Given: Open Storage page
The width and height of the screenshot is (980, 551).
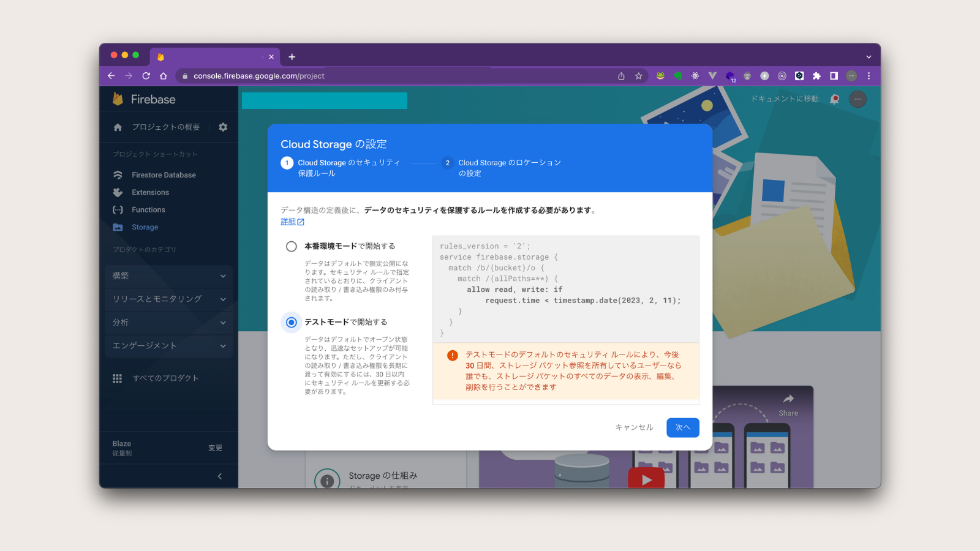Looking at the screenshot, I should [145, 227].
